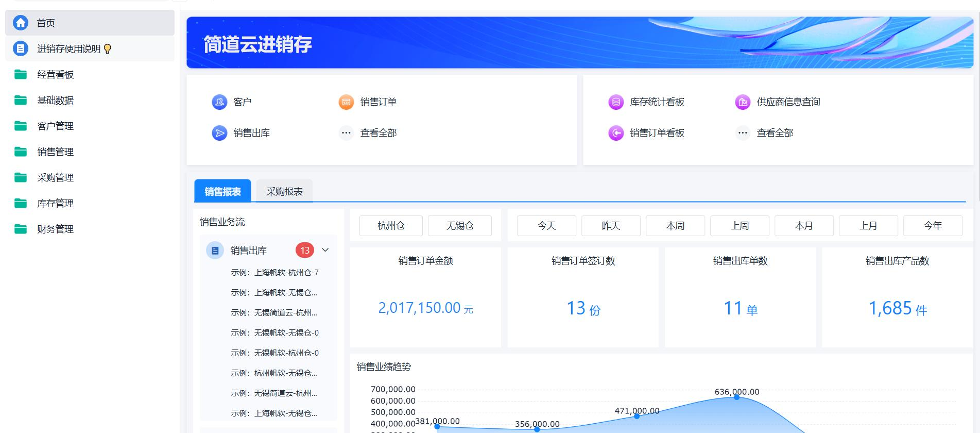The image size is (980, 433).
Task: Click the purple 销售订单看板 icon
Action: [616, 133]
